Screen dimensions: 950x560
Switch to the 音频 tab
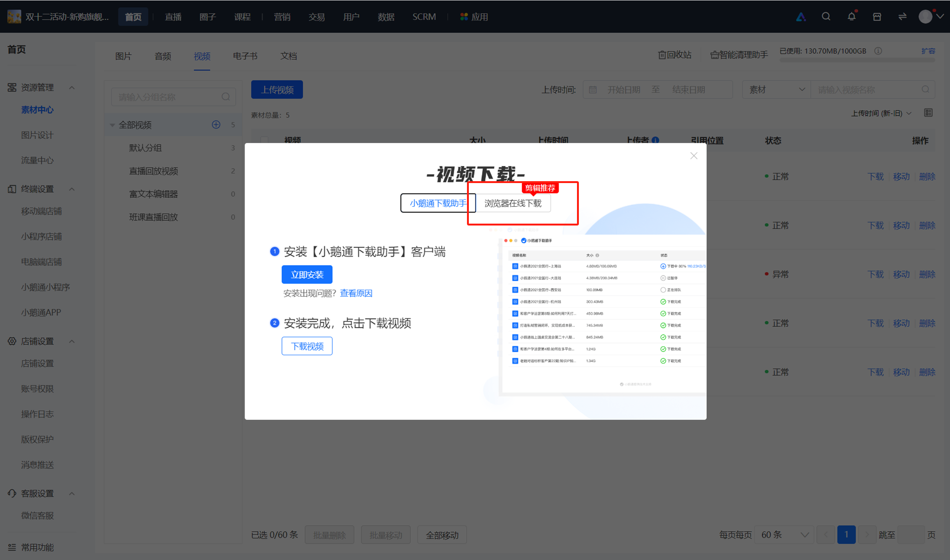tap(163, 56)
